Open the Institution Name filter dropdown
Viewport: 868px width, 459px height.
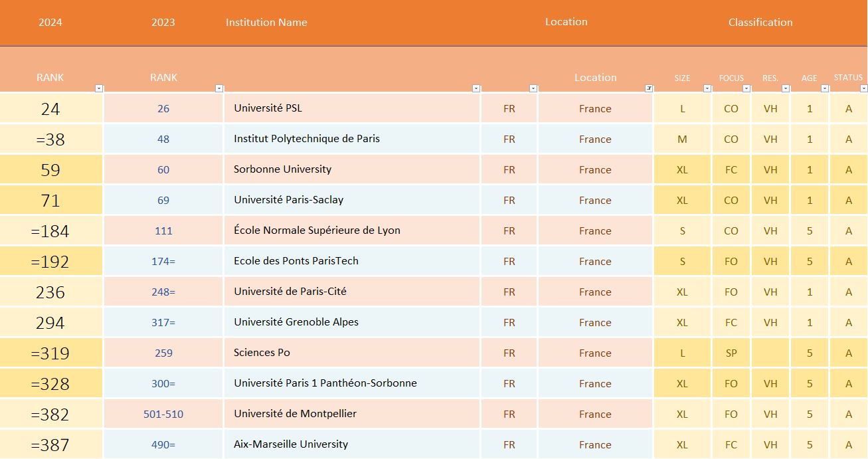[476, 88]
